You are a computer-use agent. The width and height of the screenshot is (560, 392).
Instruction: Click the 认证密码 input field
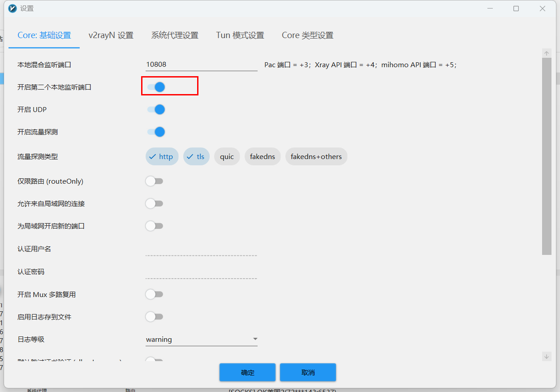202,272
